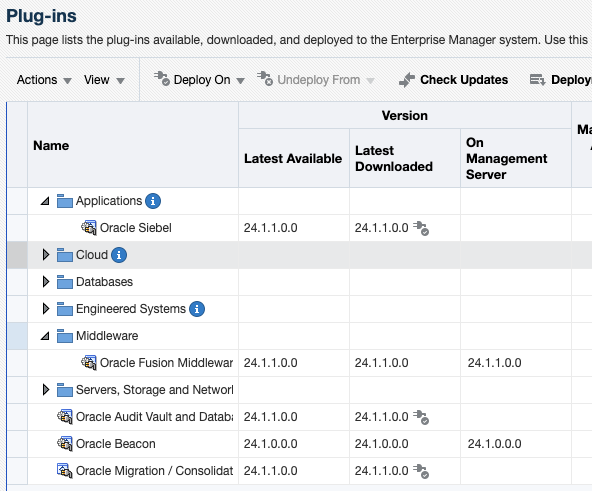Click the Deploy On plug icon
Viewport: 592px width, 491px height.
[x=162, y=79]
